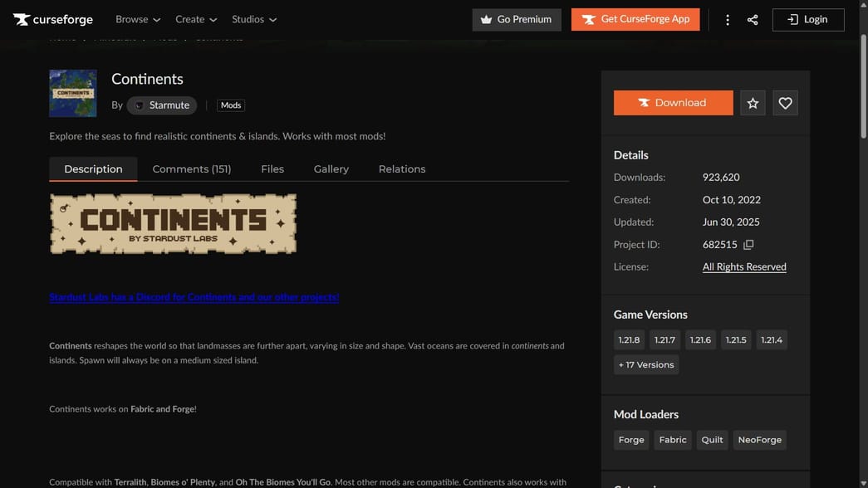Click the orange Download button
This screenshot has height=488, width=868.
(x=673, y=102)
